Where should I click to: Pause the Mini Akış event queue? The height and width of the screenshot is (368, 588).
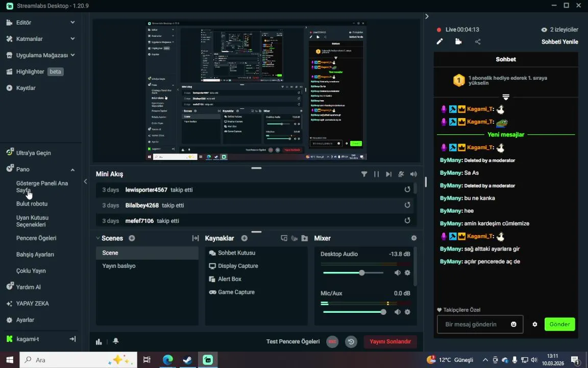[x=376, y=174]
